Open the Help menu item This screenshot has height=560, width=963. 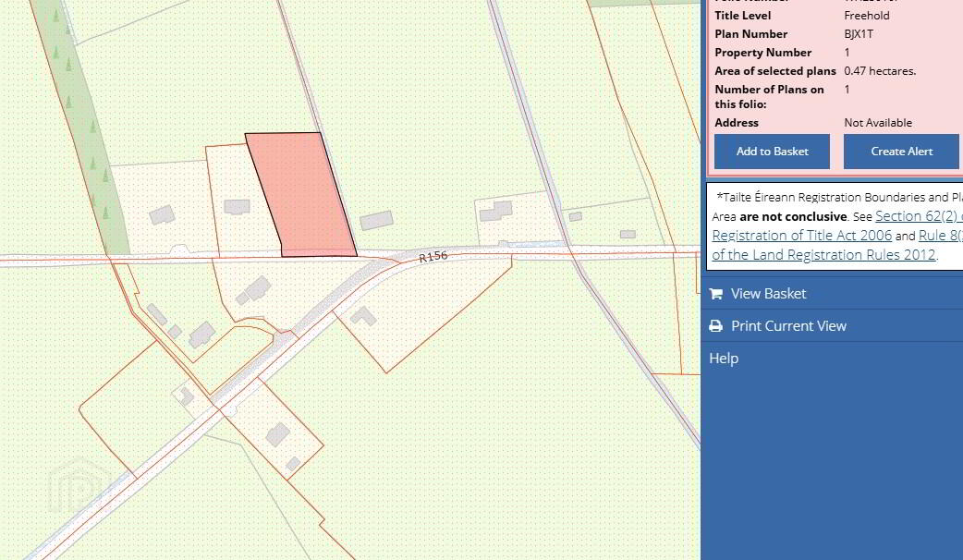point(724,359)
